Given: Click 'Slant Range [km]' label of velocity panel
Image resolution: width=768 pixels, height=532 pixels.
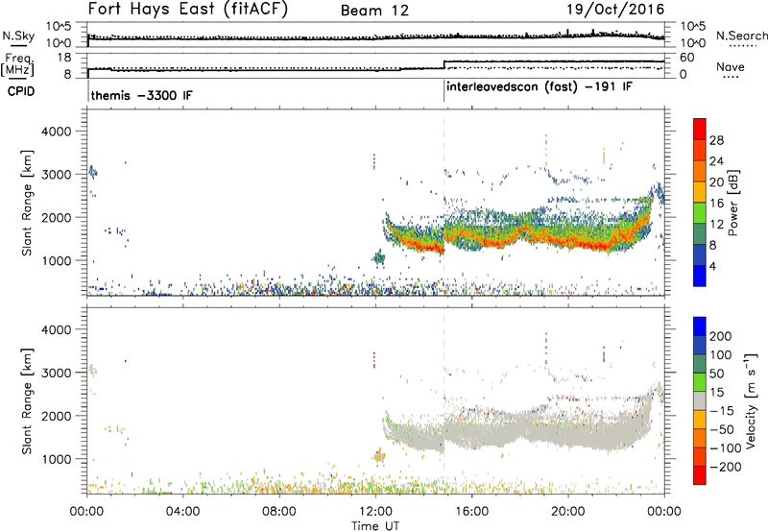Looking at the screenshot, I should coord(27,400).
